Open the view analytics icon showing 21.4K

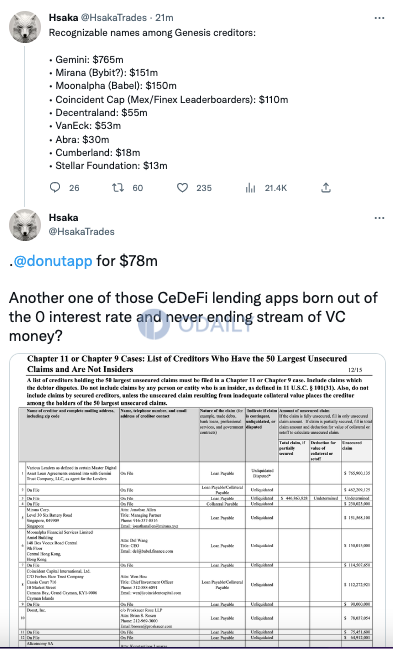click(250, 188)
